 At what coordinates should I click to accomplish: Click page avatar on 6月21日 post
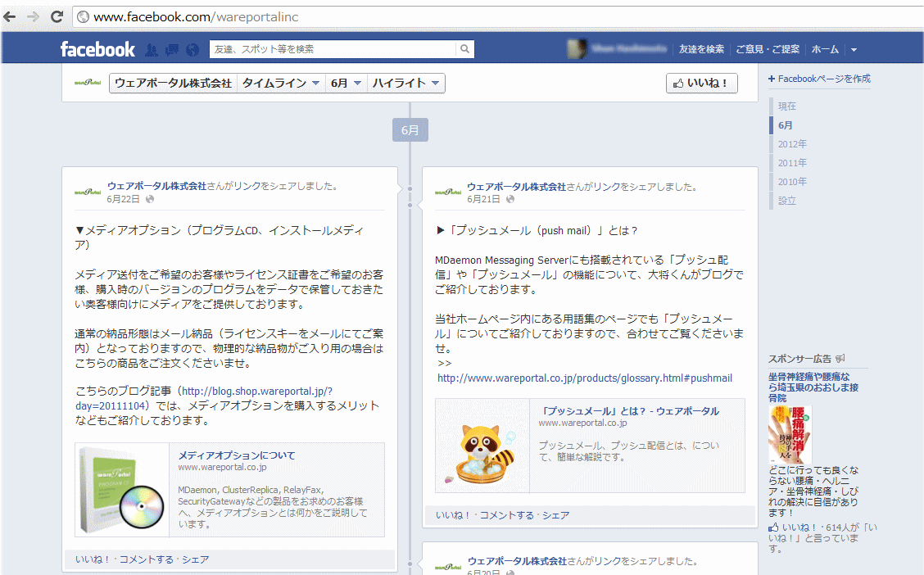tap(448, 192)
